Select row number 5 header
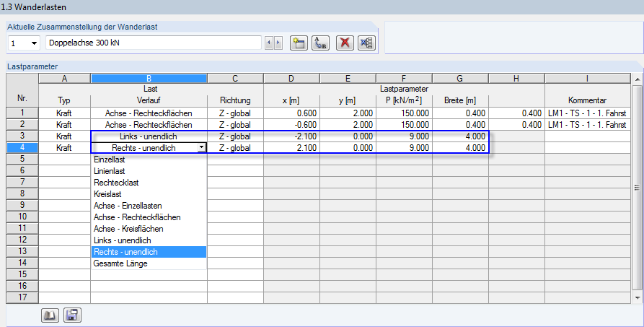The height and width of the screenshot is (327, 644). tap(22, 159)
